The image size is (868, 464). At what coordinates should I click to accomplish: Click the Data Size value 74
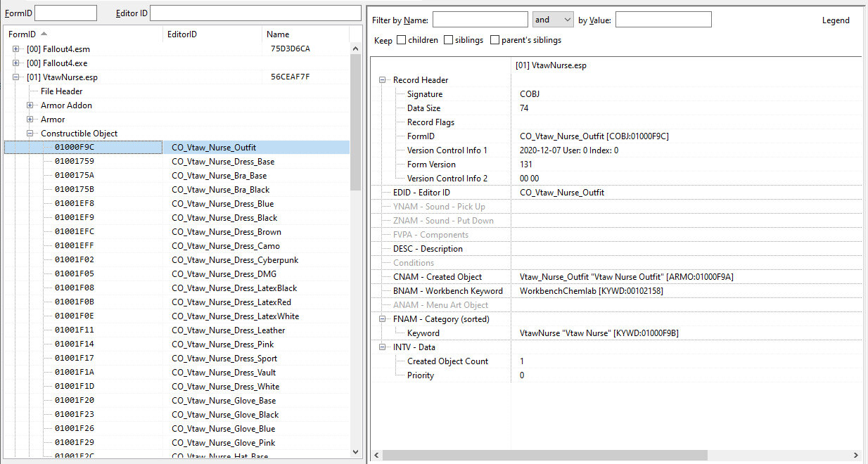coord(524,108)
